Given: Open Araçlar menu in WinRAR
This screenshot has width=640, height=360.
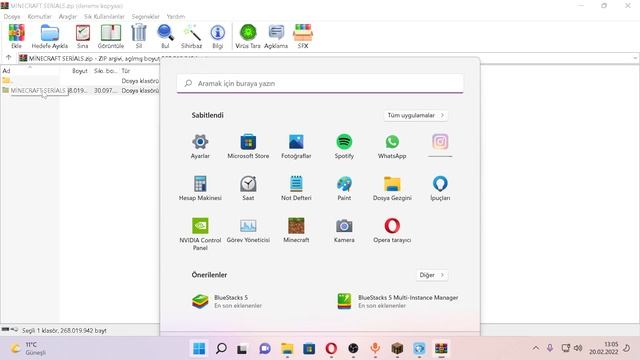Looking at the screenshot, I should tap(68, 16).
